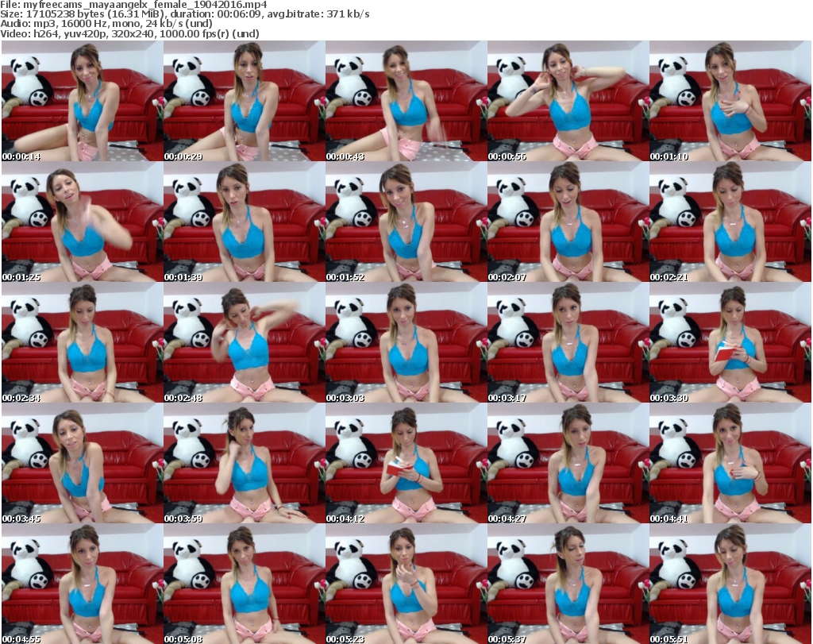
Task: Click the File name line in header
Action: (x=133, y=5)
